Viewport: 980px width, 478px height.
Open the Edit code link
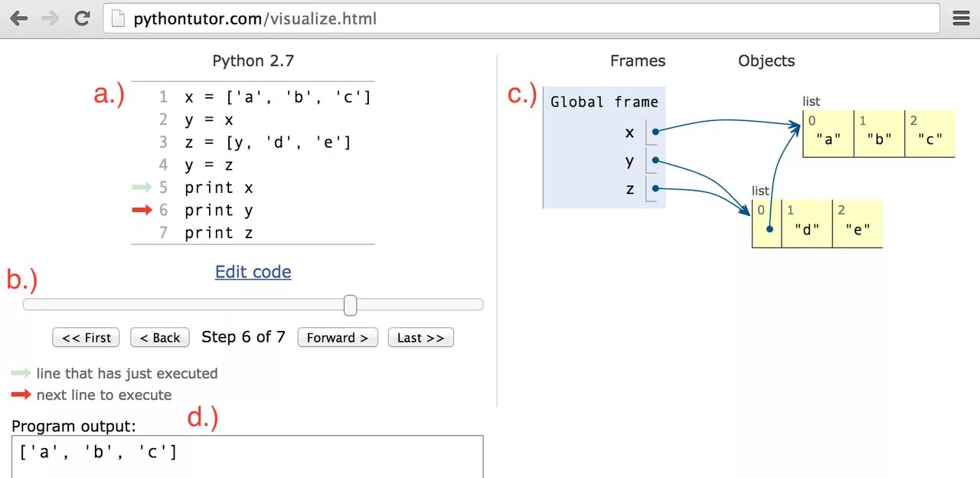click(x=253, y=272)
